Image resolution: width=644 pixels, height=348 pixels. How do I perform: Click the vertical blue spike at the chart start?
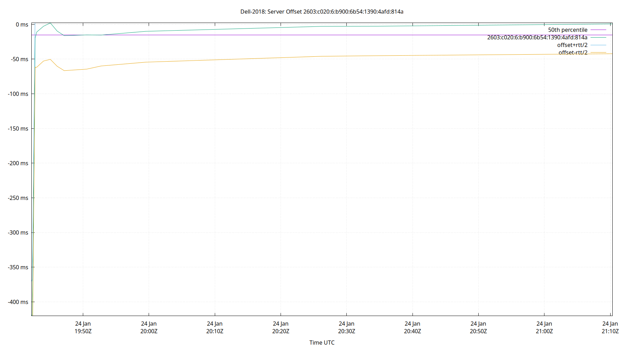pos(34,139)
